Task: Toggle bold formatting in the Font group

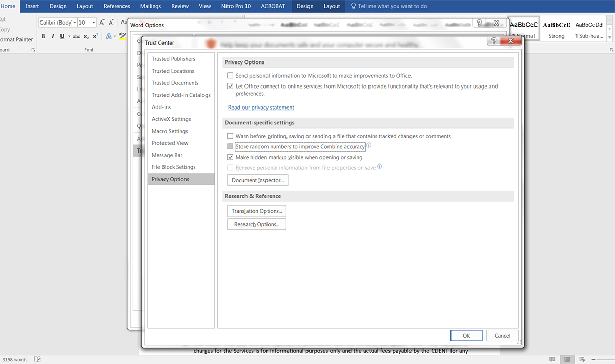Action: point(43,36)
